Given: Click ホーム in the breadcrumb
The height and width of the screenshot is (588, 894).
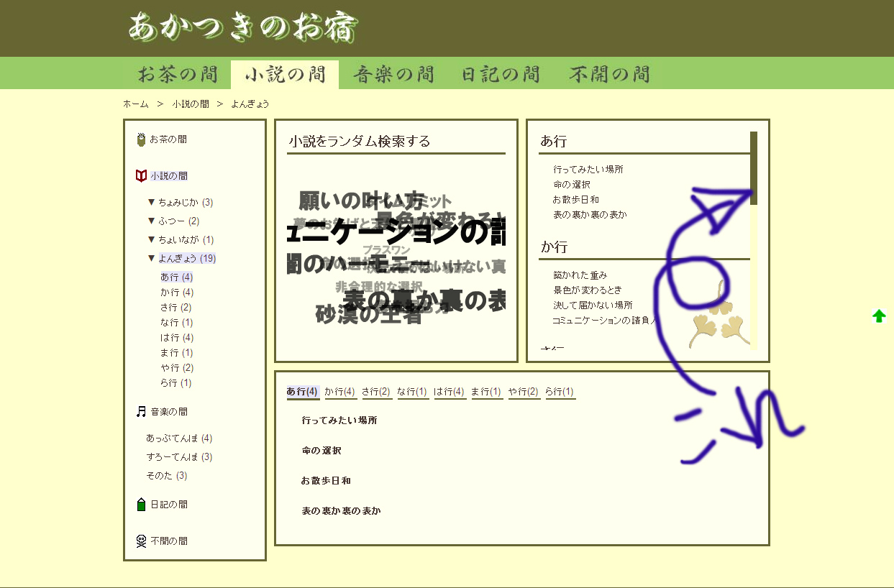Looking at the screenshot, I should (x=135, y=104).
